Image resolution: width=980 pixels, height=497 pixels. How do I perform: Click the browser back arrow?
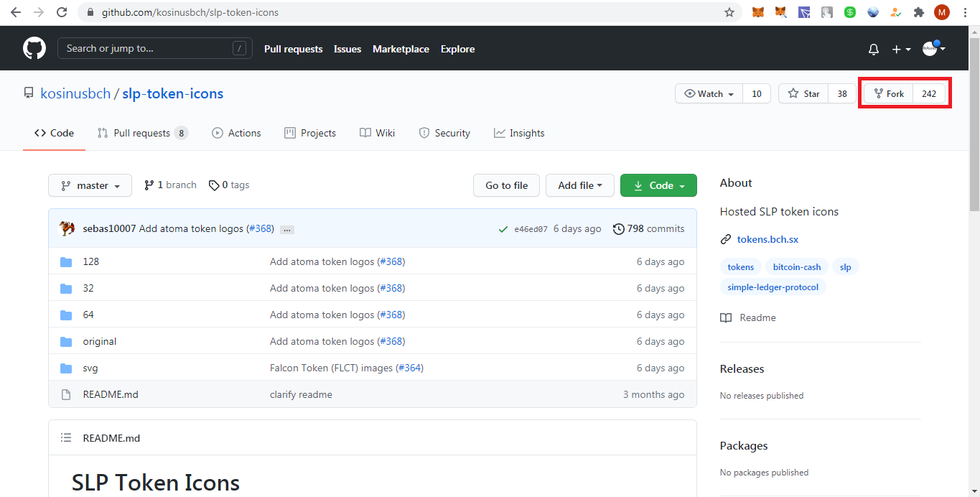click(x=16, y=12)
